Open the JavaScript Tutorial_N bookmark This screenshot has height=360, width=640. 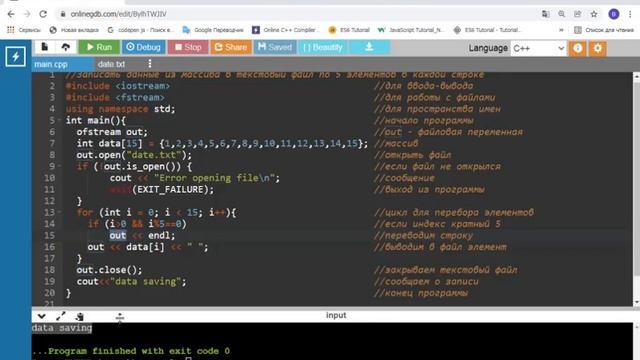410,30
